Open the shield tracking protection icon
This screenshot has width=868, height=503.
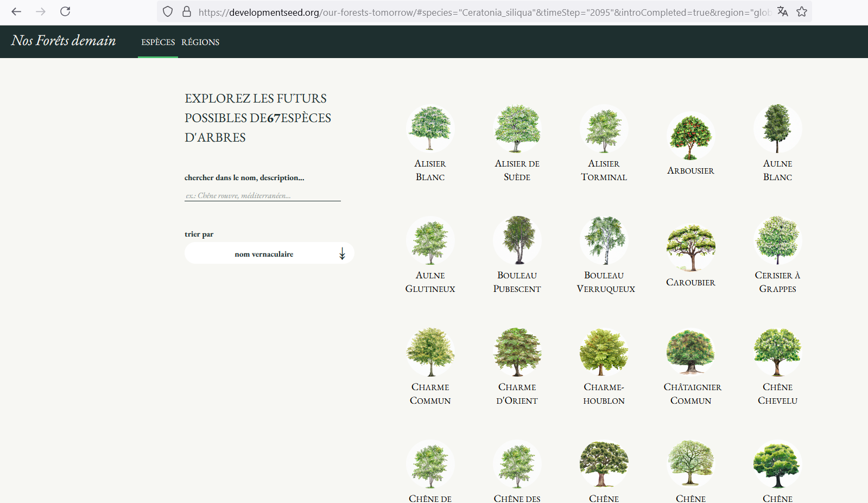[168, 11]
